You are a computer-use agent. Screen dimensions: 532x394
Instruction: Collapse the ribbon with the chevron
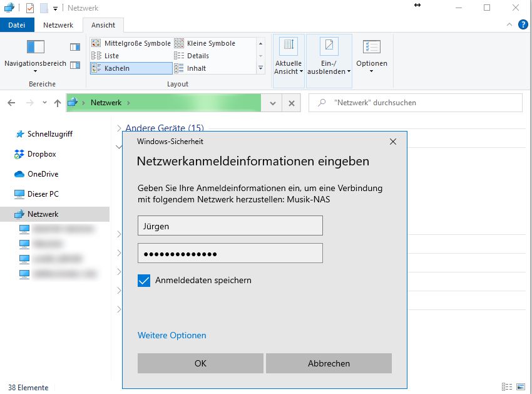click(509, 24)
